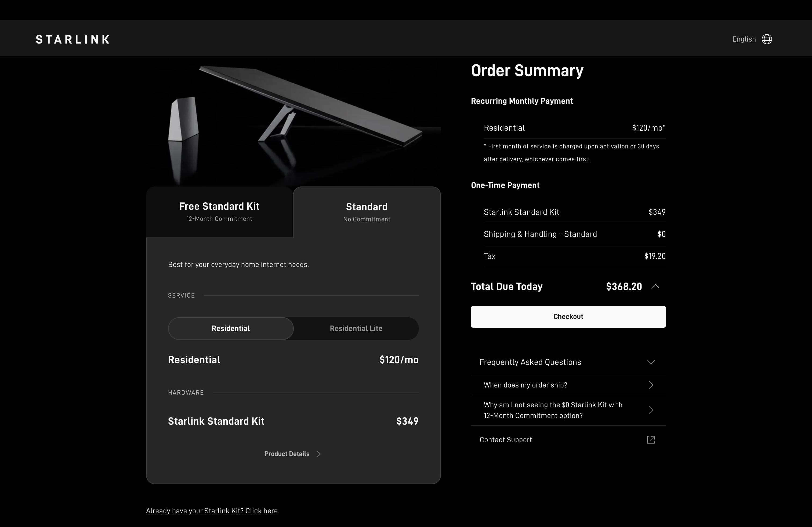Collapse Frequently Asked Questions chevron

tap(651, 362)
